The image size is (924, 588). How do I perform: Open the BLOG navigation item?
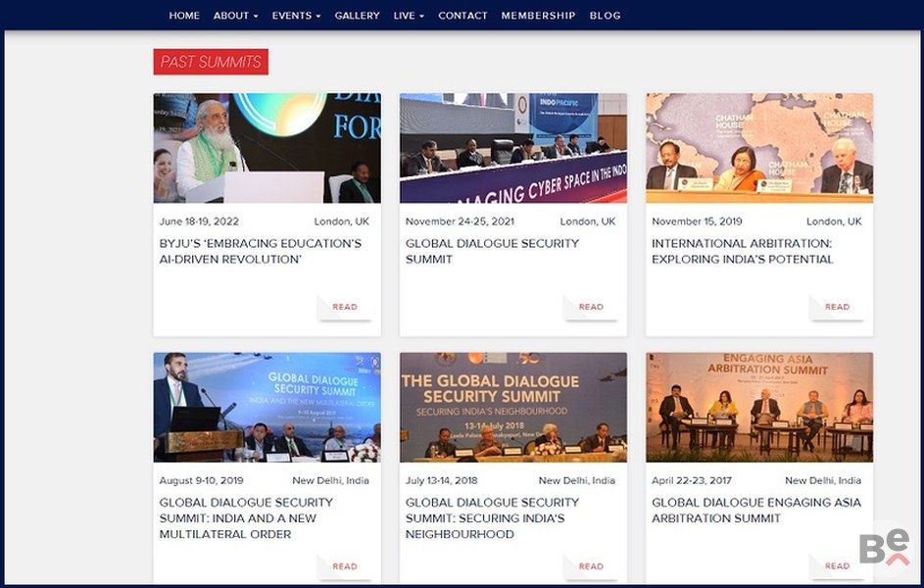coord(606,16)
